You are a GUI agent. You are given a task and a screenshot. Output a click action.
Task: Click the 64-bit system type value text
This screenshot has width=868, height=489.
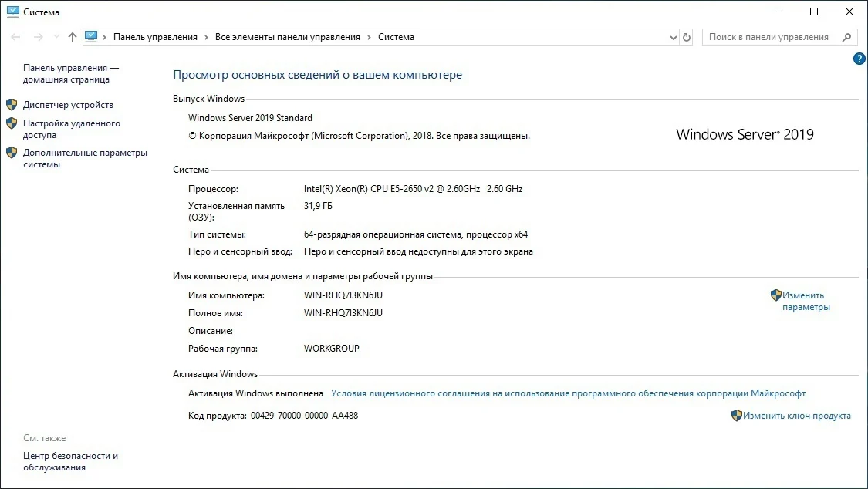pyautogui.click(x=416, y=234)
